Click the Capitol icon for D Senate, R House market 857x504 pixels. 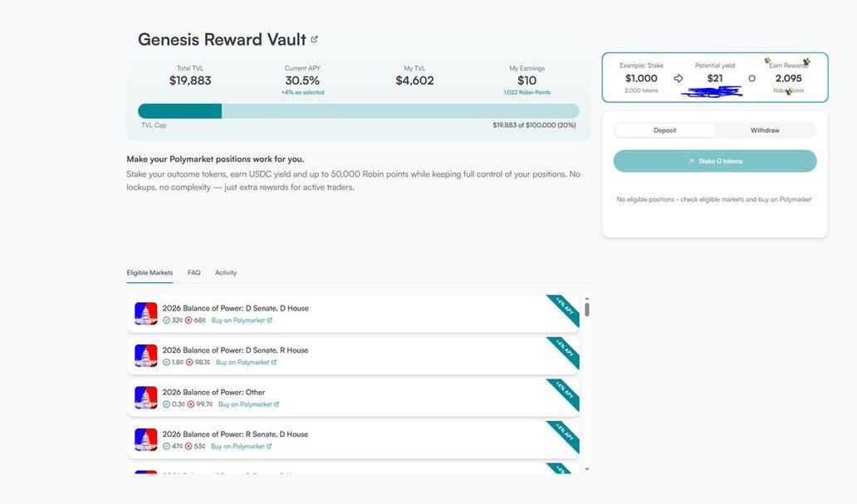tap(146, 355)
